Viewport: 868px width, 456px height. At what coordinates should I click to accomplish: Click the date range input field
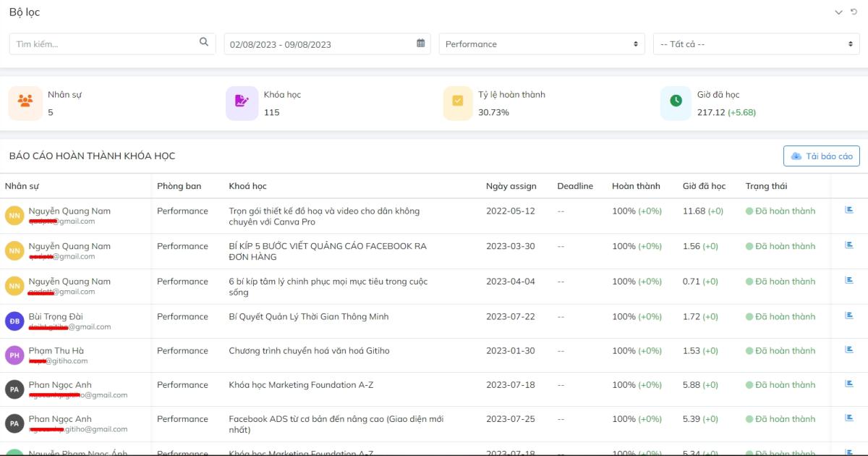click(318, 44)
